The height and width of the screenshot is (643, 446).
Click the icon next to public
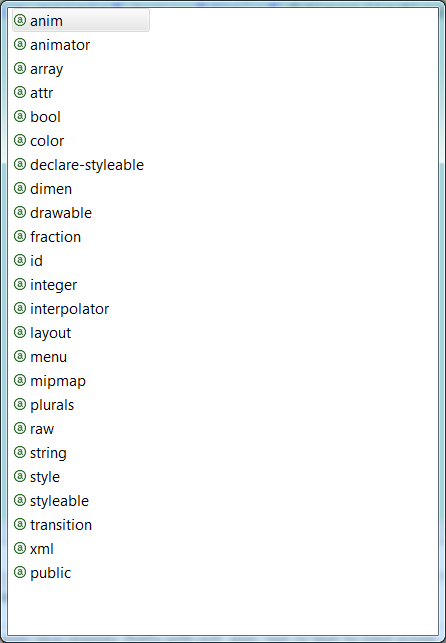pos(20,572)
